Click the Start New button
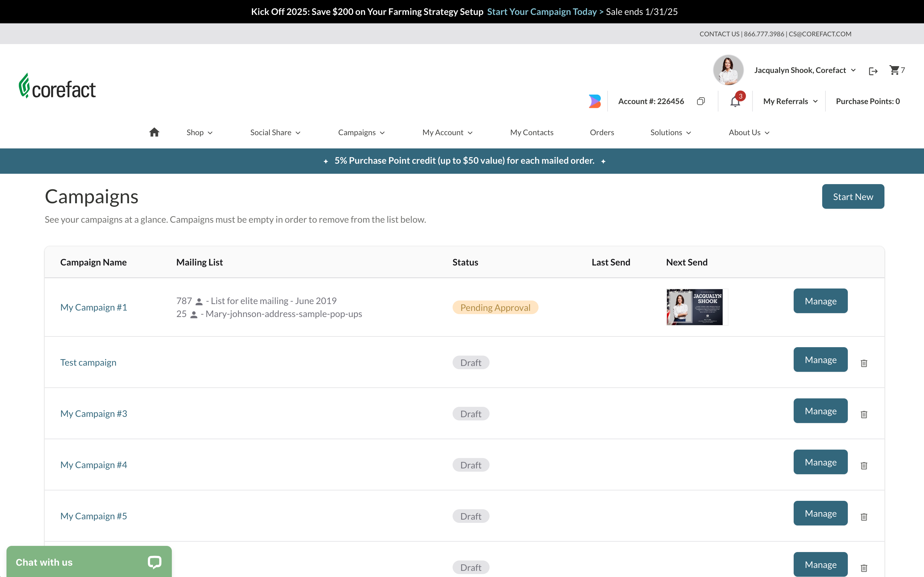 click(853, 196)
